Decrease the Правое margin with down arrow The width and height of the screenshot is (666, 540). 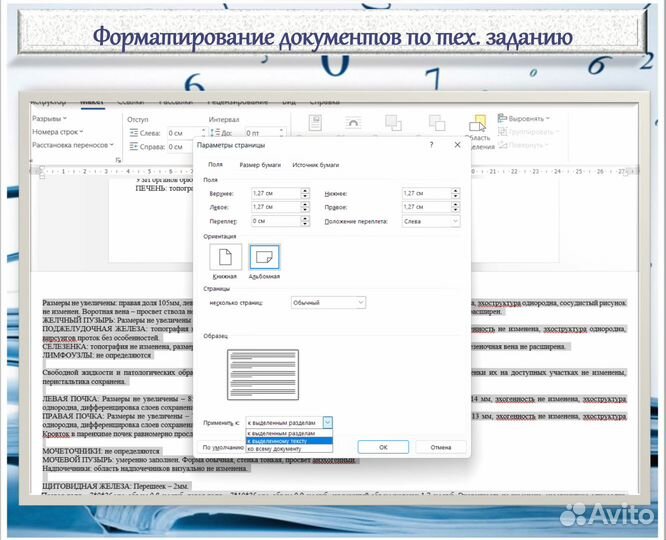[x=455, y=210]
